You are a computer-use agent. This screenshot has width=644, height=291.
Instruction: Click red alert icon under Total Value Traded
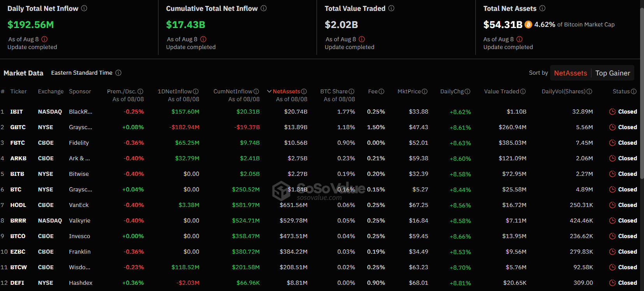[x=362, y=39]
